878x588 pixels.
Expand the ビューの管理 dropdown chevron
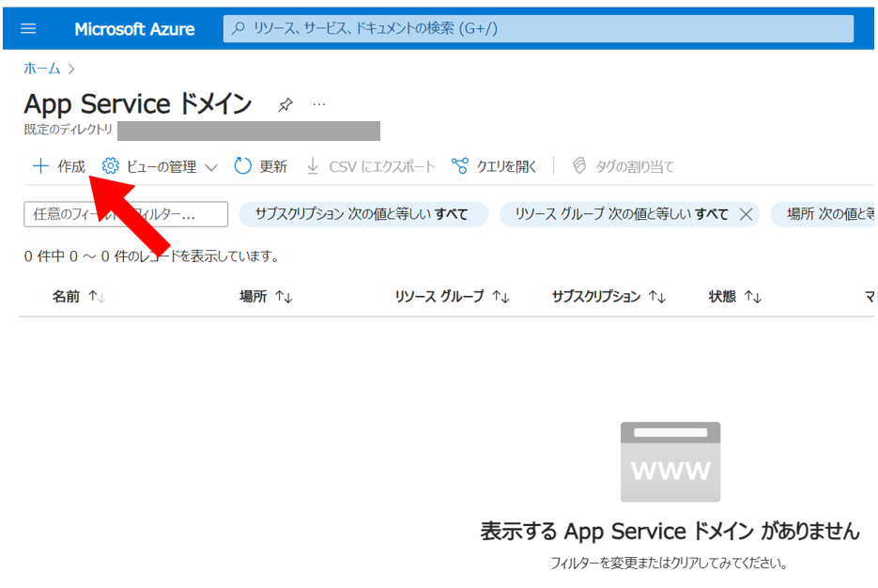pos(211,167)
